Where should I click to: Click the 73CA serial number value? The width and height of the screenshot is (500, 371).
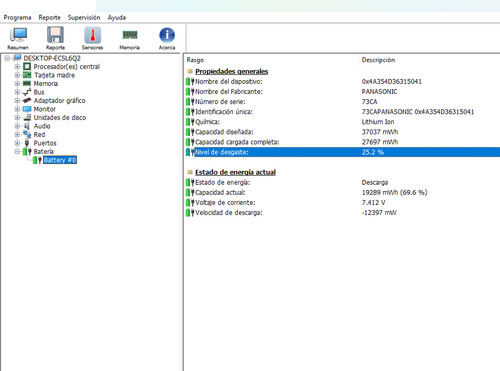369,102
